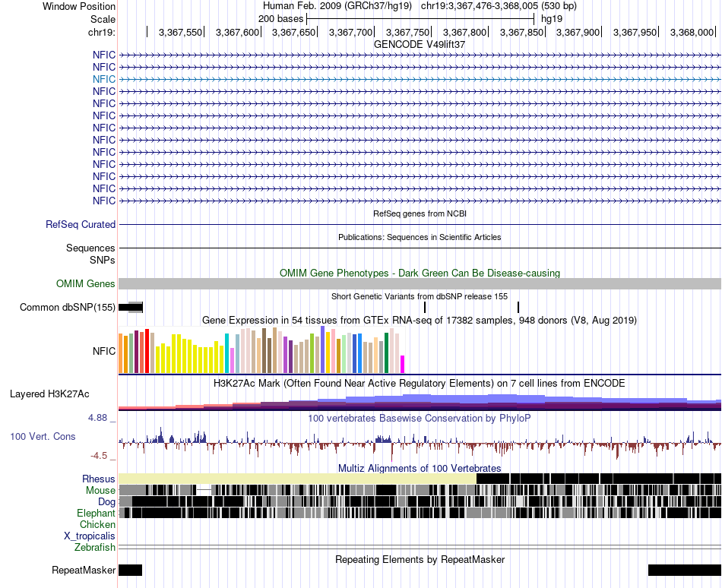Click the Sequences track label
722x588 pixels.
pos(90,248)
